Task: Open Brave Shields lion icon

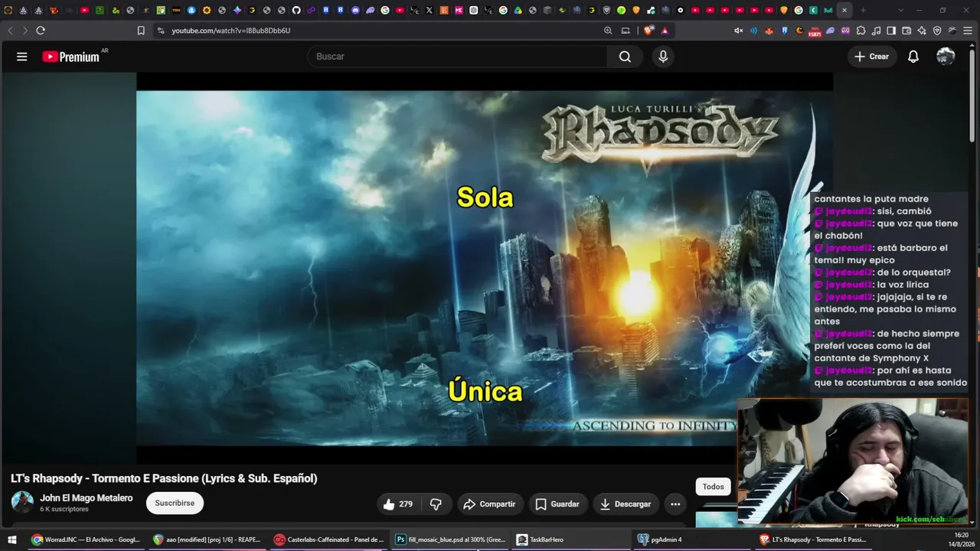Action: (x=648, y=31)
